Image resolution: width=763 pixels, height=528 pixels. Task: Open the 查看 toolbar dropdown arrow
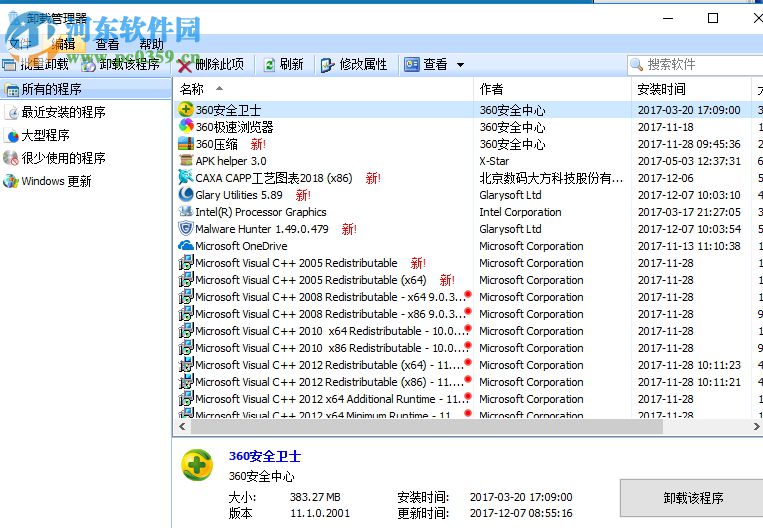click(x=460, y=65)
